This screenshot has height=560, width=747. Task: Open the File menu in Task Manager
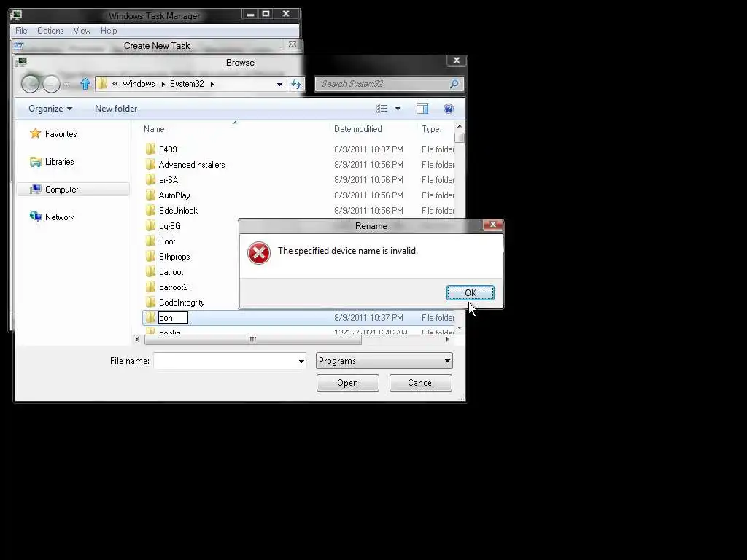coord(21,31)
